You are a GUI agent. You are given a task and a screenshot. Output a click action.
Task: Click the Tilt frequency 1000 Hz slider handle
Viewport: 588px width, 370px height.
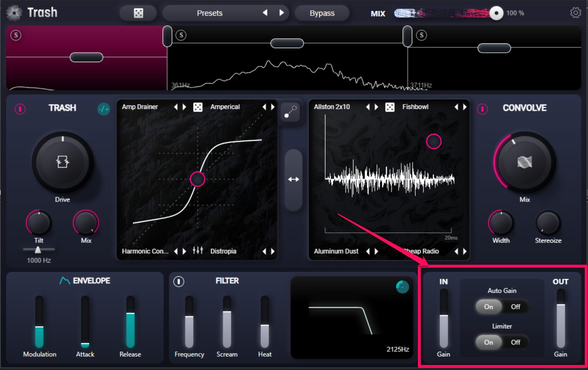pos(38,250)
